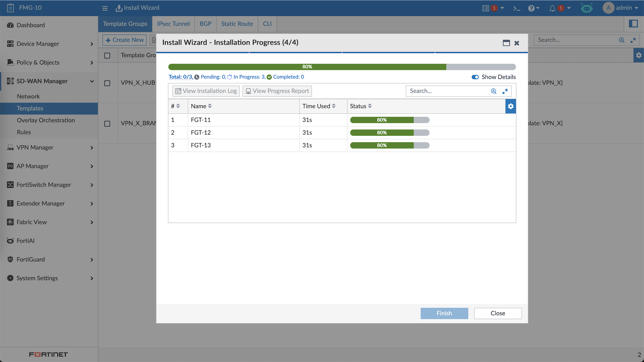
Task: Toggle the Show Details switch off
Action: pyautogui.click(x=475, y=77)
